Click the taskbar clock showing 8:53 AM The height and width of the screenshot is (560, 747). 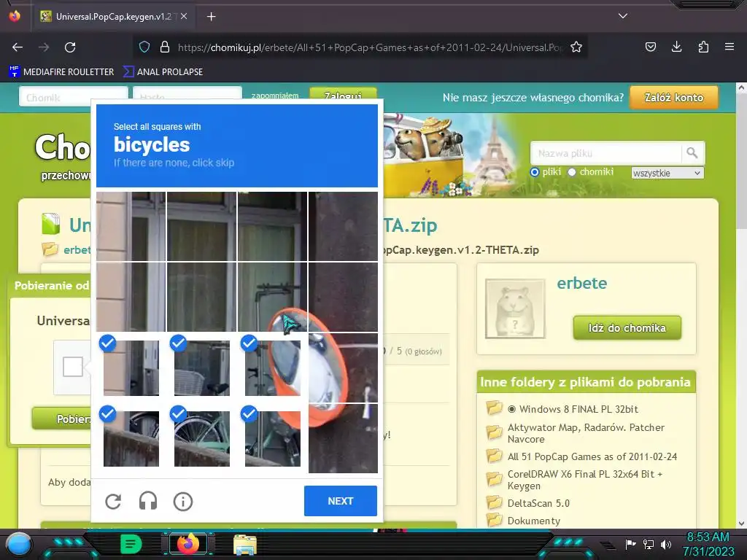click(708, 544)
